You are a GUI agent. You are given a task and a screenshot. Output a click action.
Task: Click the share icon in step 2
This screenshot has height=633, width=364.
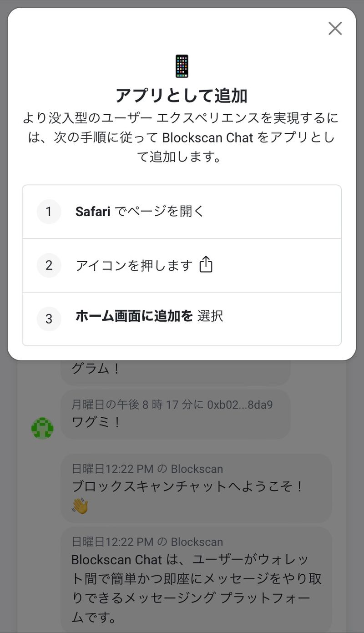pos(206,264)
